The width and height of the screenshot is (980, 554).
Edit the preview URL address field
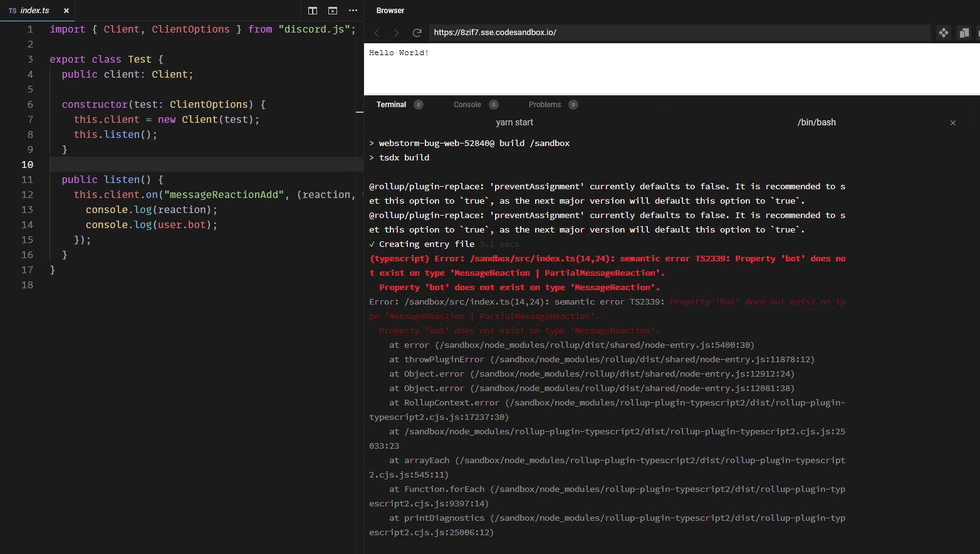(680, 33)
